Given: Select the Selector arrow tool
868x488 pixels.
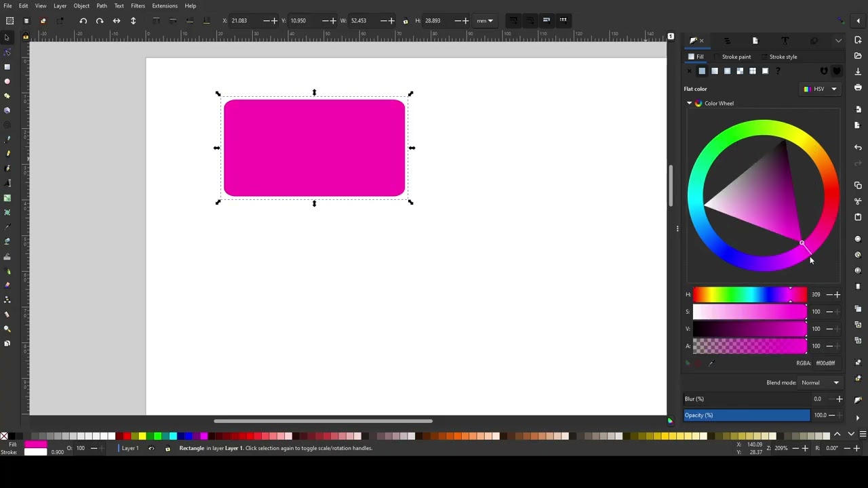Looking at the screenshot, I should pos(7,37).
